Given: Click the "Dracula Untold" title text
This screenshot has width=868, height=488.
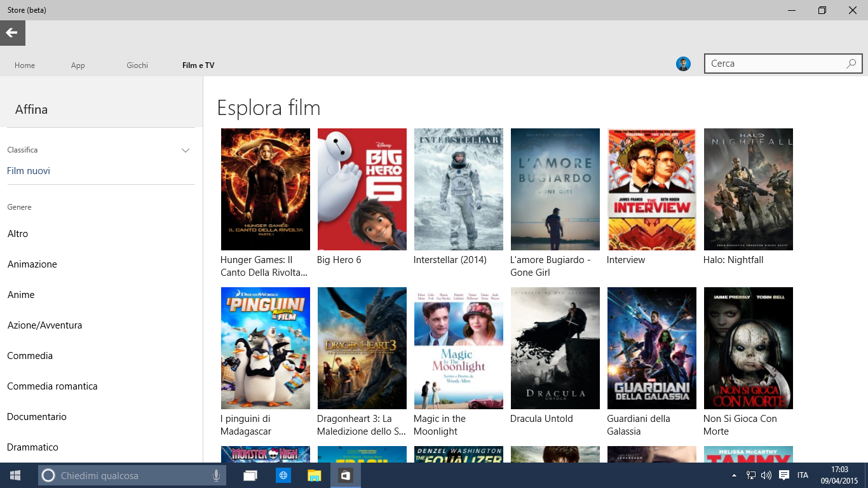Looking at the screenshot, I should tap(541, 419).
